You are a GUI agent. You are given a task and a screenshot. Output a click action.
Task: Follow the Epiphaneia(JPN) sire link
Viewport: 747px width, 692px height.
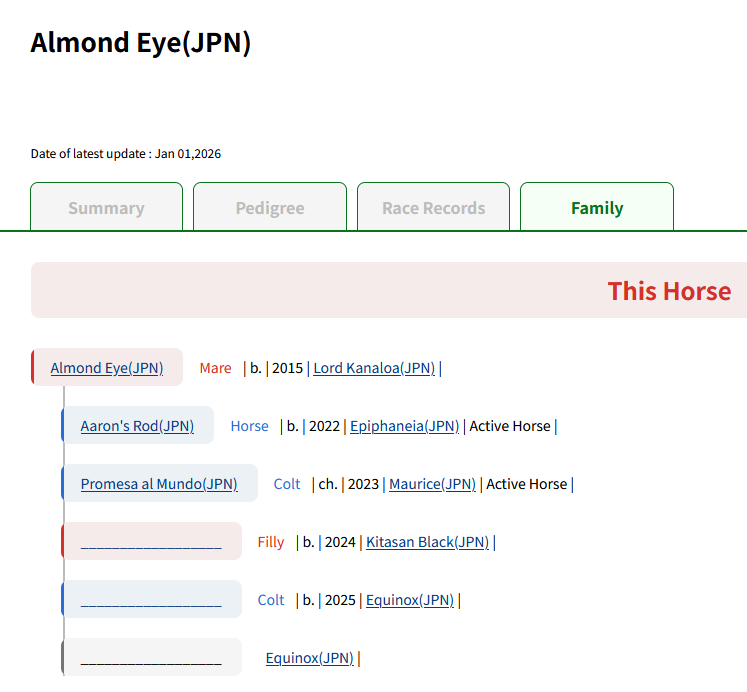404,426
